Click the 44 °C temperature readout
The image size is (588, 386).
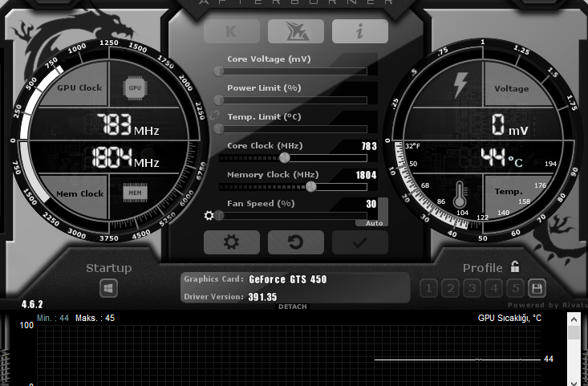click(x=501, y=157)
